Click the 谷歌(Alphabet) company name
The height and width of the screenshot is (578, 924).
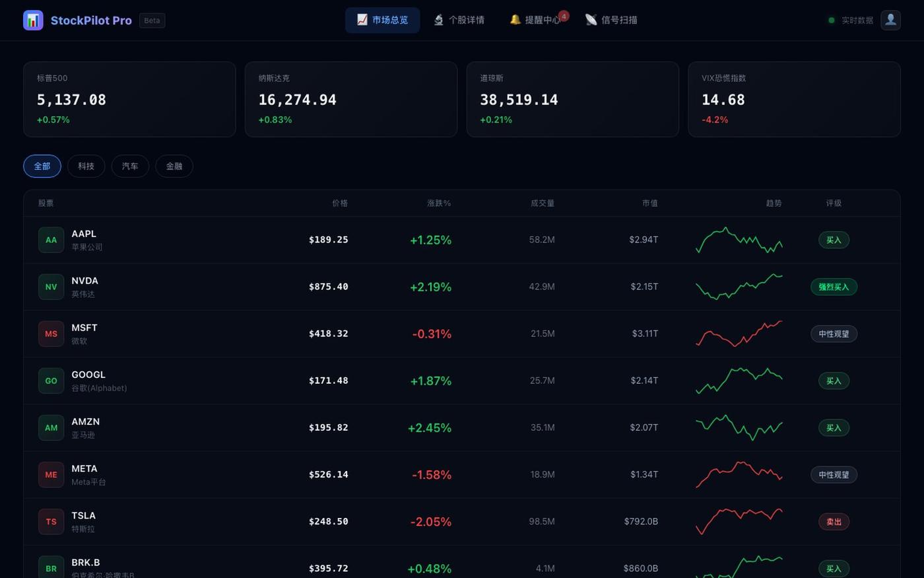pos(99,388)
